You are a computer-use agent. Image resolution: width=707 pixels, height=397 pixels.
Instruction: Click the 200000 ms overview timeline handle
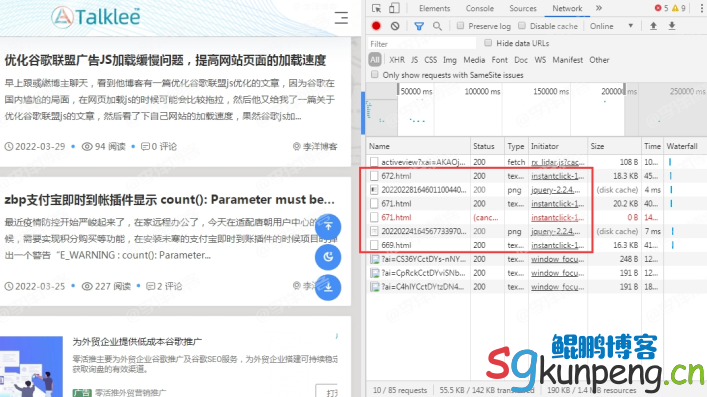point(624,89)
